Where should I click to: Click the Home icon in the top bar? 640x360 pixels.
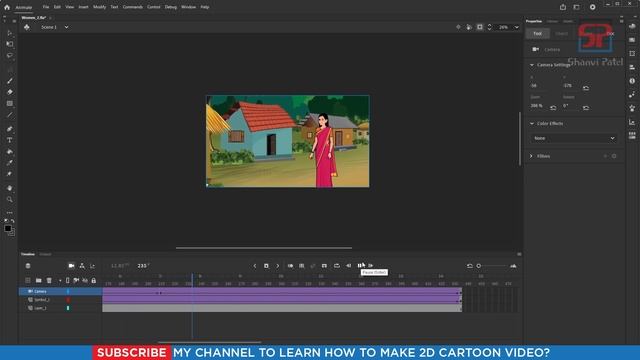tap(7, 7)
